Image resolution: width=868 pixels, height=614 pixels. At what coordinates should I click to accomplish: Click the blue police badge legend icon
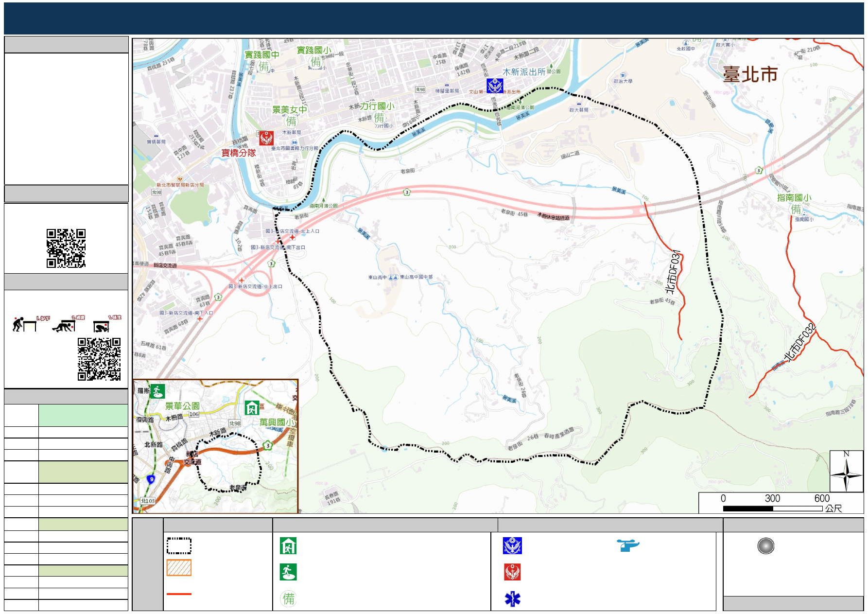pyautogui.click(x=512, y=546)
